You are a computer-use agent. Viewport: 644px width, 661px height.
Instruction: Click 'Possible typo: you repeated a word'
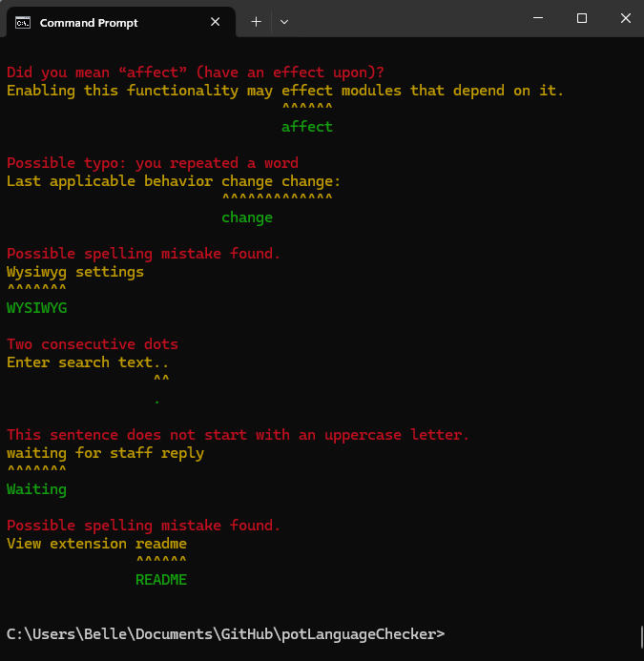153,163
